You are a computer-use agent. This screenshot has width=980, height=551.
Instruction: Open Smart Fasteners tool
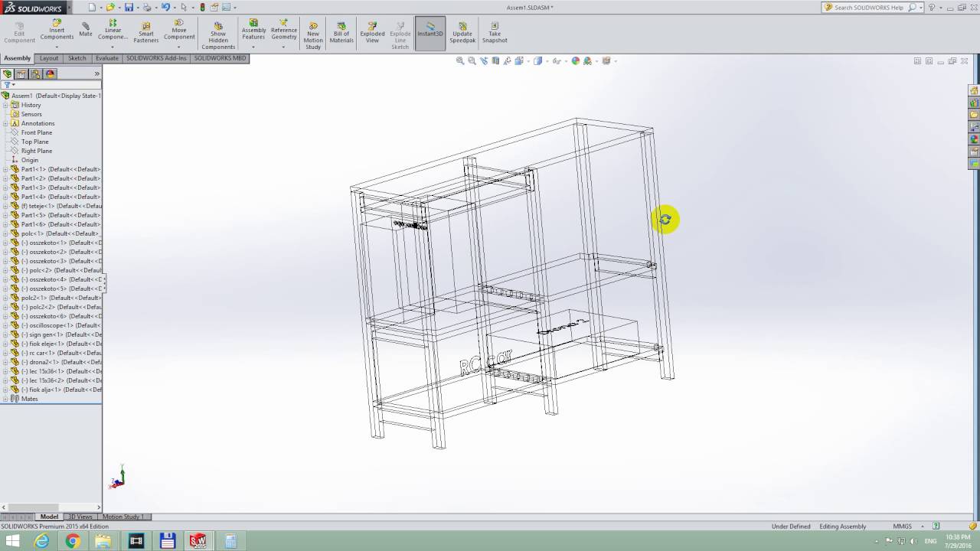(145, 32)
